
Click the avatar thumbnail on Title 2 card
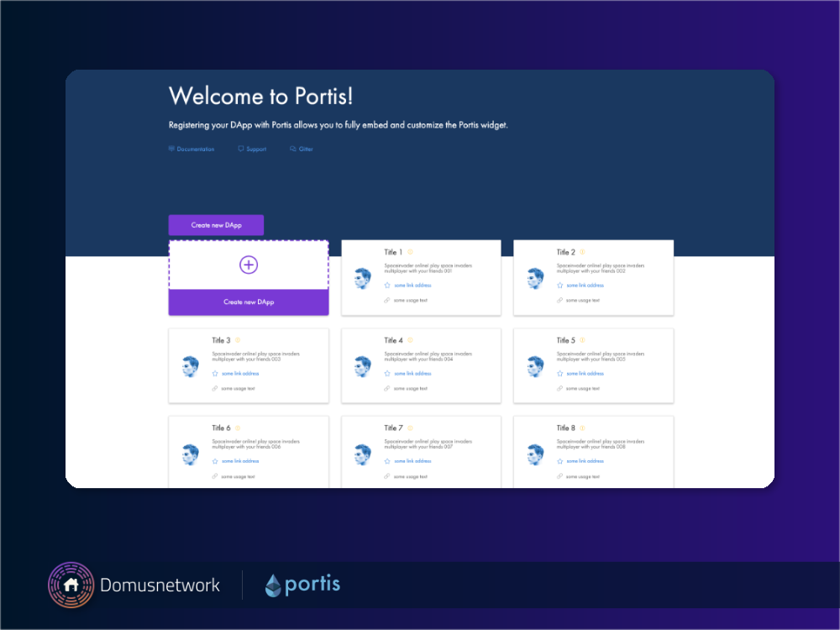(x=535, y=279)
